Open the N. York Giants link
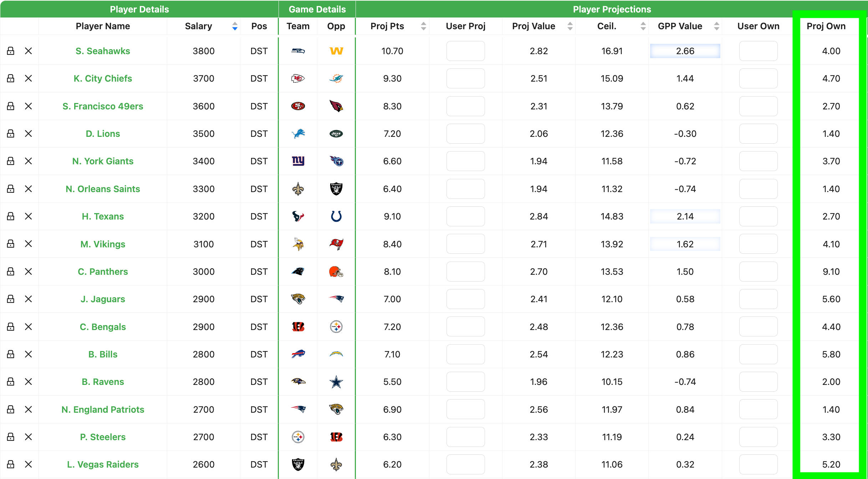Viewport: 868px width, 479px height. [103, 161]
